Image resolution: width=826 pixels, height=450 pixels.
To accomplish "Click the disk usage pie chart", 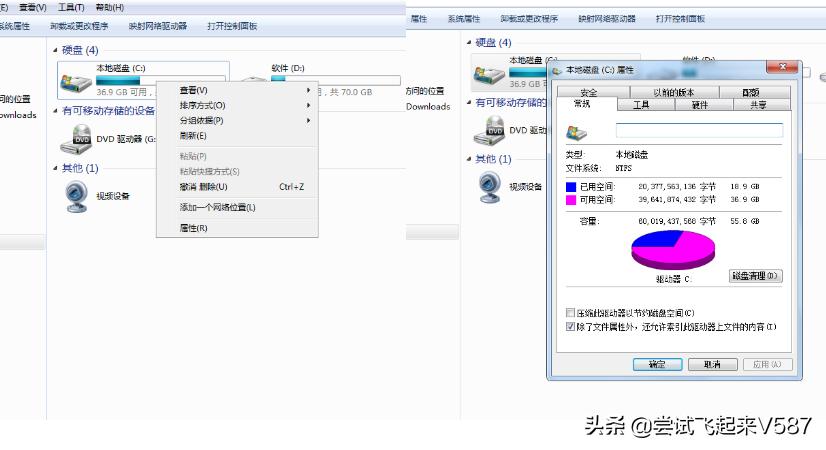I will pyautogui.click(x=673, y=251).
